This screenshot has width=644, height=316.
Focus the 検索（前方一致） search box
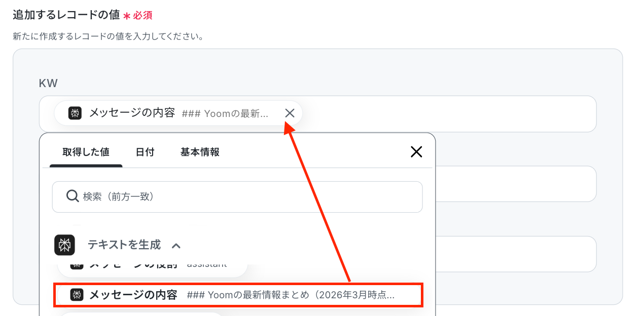237,196
